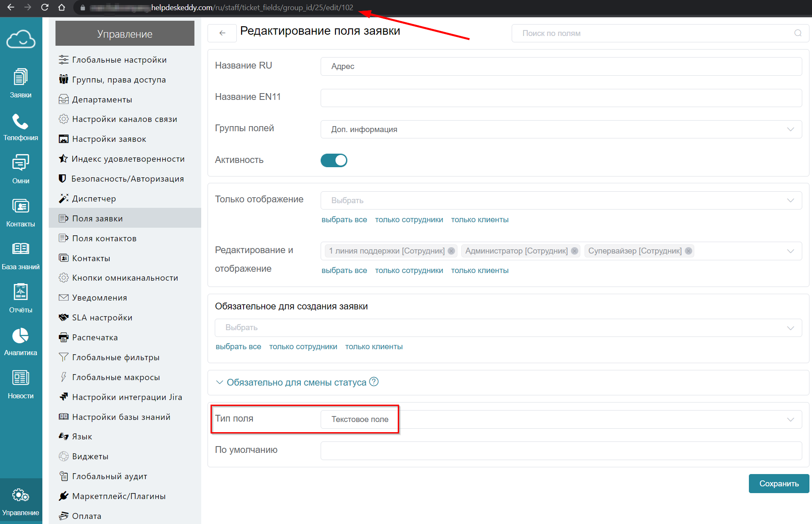The image size is (812, 524).
Task: Go to browser home page
Action: point(61,7)
